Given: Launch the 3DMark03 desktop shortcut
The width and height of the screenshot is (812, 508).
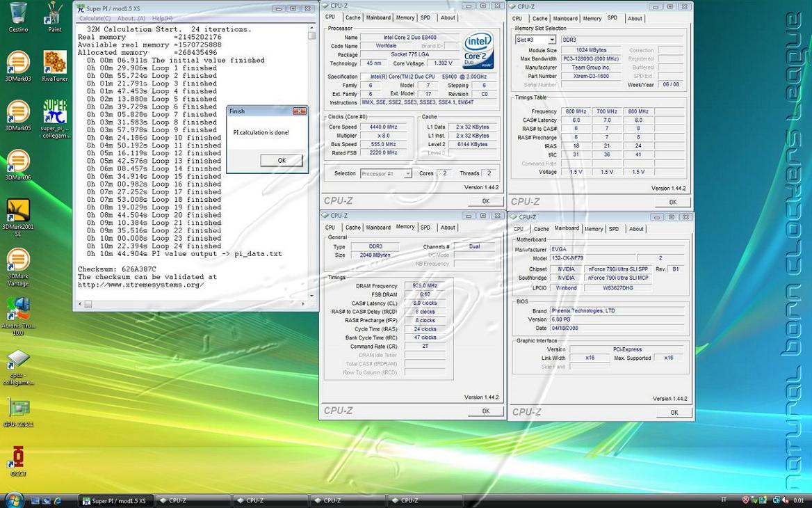Looking at the screenshot, I should 18,66.
